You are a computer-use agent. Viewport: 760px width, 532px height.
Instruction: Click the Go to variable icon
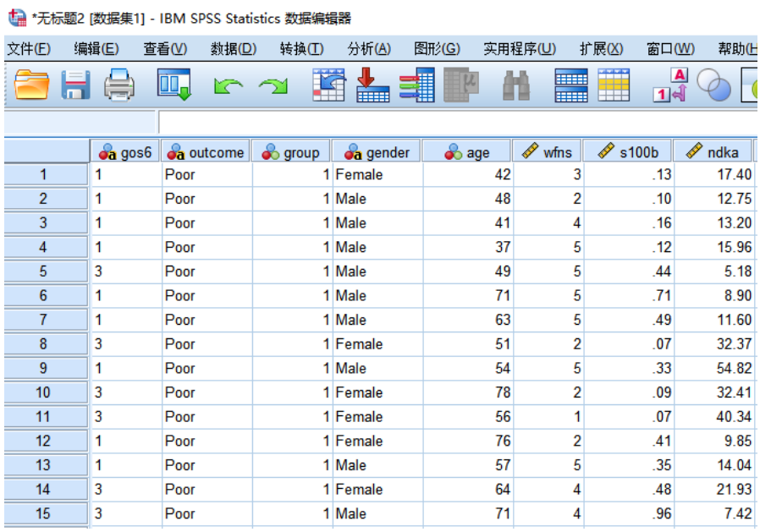click(372, 85)
